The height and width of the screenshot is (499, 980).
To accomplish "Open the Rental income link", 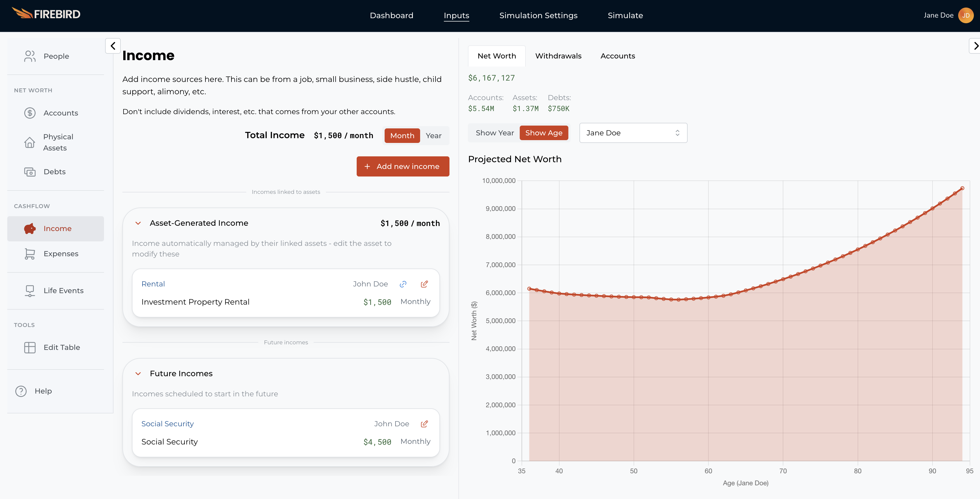I will coord(153,284).
